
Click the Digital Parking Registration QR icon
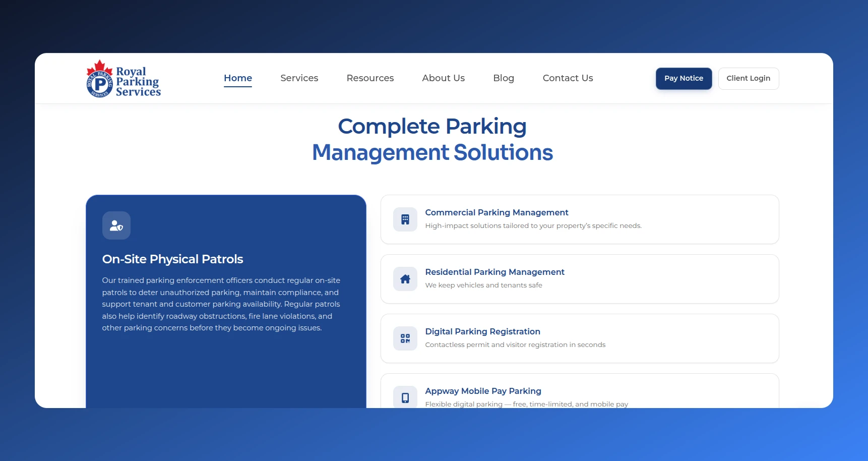[x=405, y=338]
